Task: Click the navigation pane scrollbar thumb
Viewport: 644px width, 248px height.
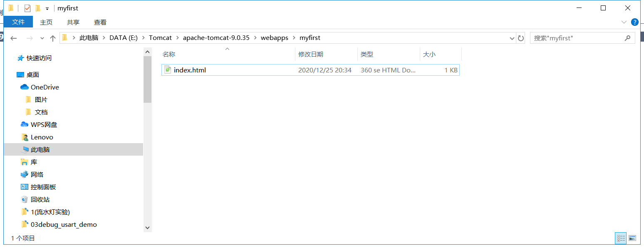Action: [147, 79]
